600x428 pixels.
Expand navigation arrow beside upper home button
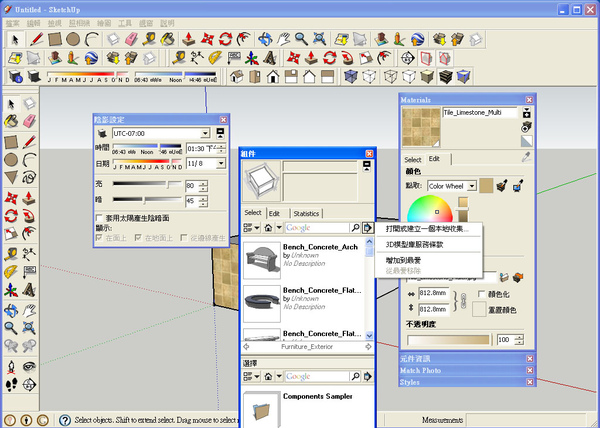click(x=279, y=228)
